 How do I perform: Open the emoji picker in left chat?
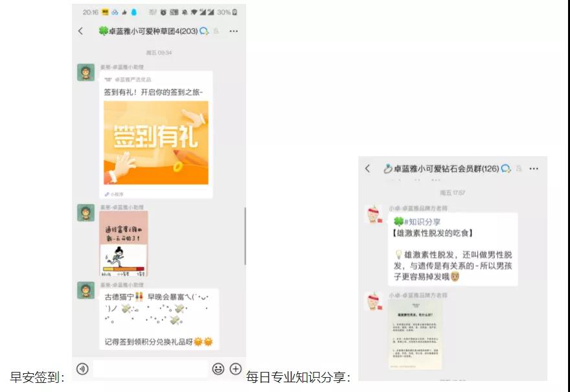tap(218, 369)
